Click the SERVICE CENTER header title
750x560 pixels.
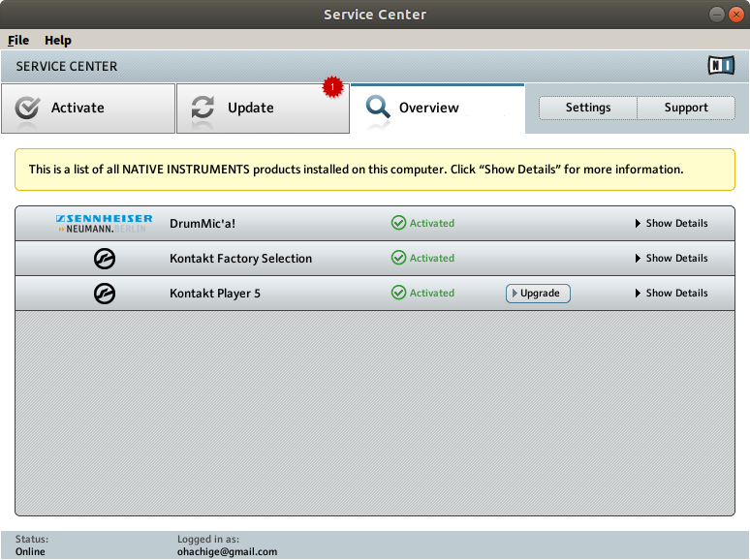coord(67,67)
